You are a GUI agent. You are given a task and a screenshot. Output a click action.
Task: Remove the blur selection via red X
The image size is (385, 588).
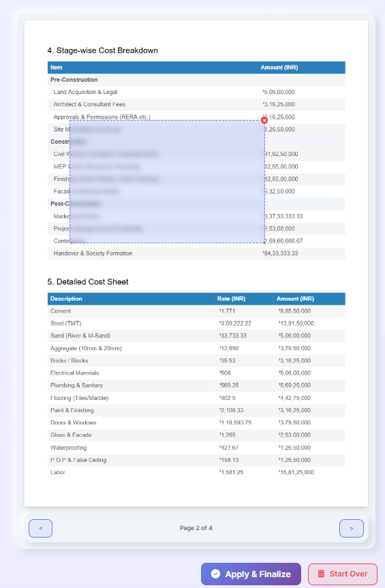(x=264, y=121)
